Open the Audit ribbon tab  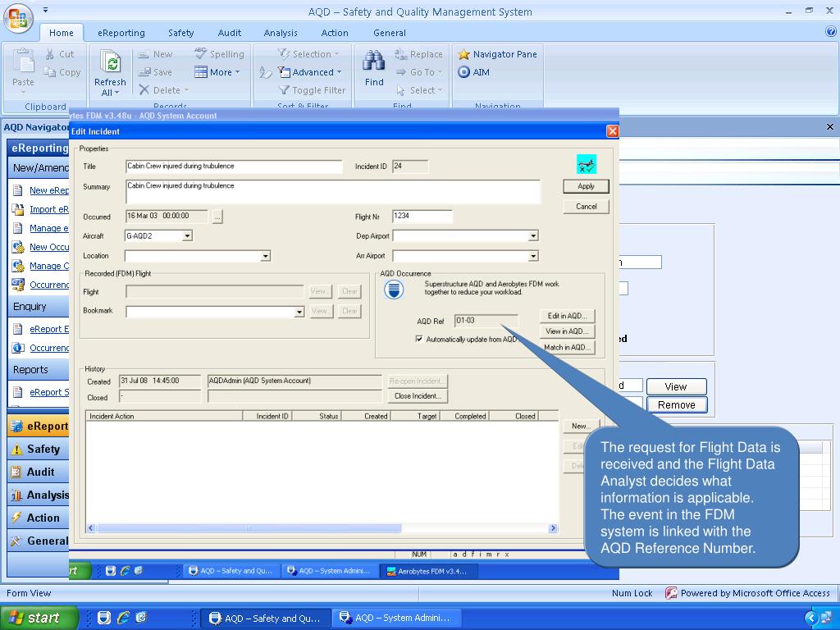pyautogui.click(x=230, y=33)
